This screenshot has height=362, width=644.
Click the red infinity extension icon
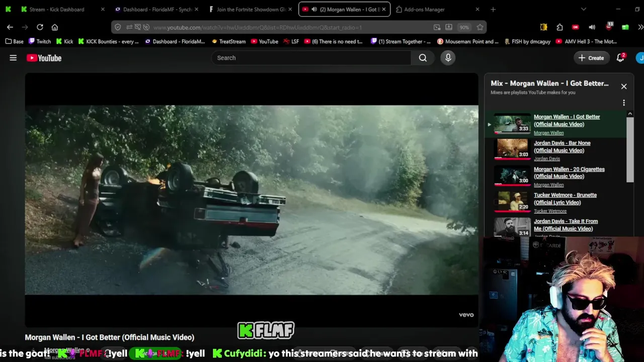coord(576,27)
